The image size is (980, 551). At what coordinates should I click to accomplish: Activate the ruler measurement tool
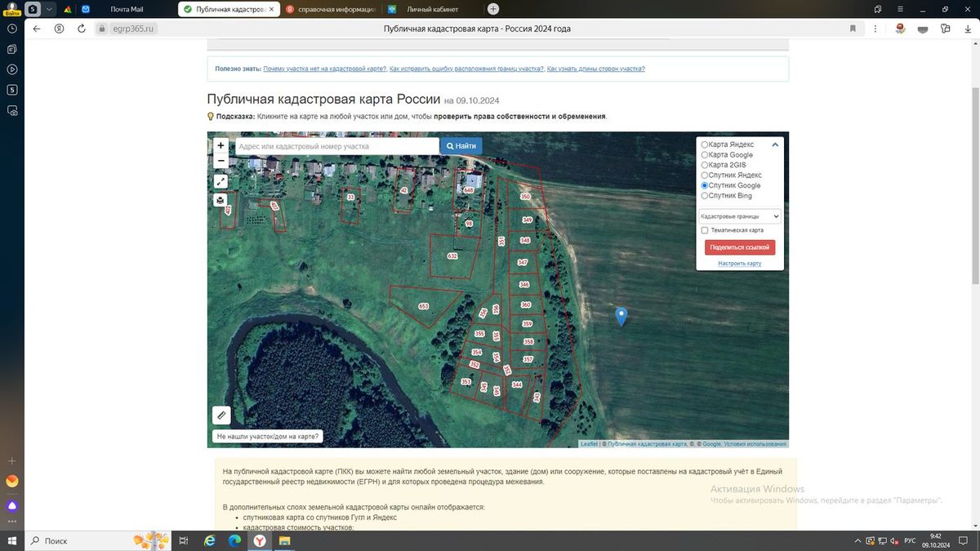(221, 415)
